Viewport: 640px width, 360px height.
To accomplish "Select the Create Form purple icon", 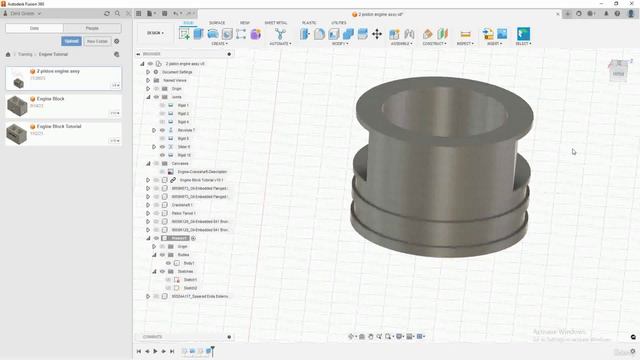I will pos(256,34).
